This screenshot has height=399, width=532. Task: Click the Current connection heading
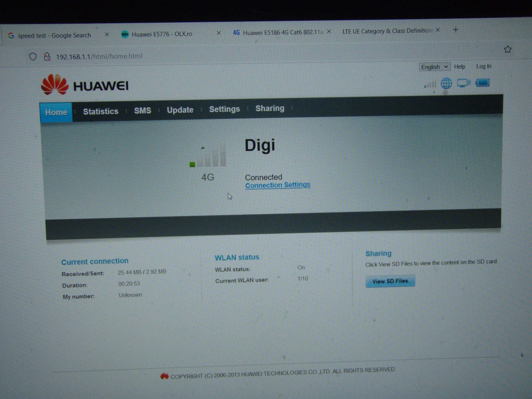point(95,261)
